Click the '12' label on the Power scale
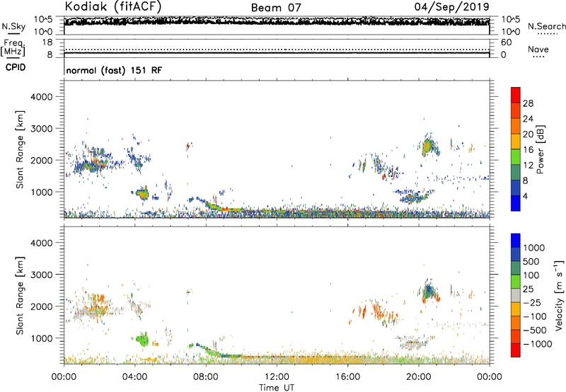The height and width of the screenshot is (392, 566). coord(528,166)
